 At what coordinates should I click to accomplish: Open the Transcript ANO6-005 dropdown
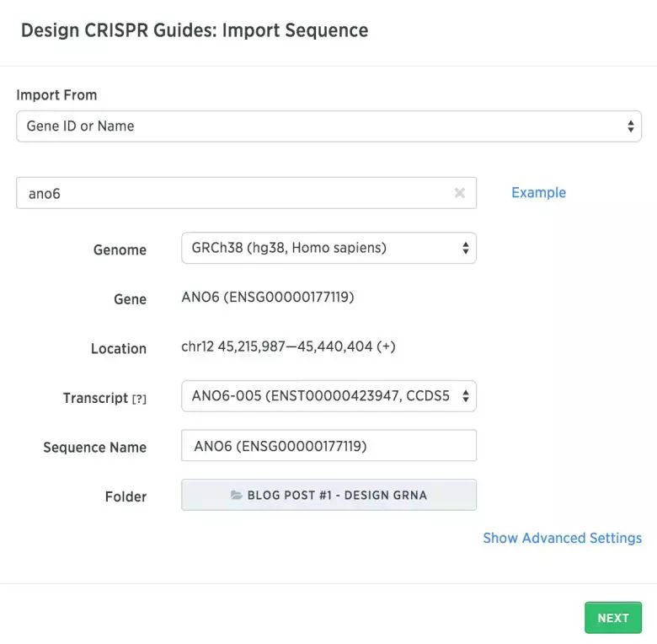tap(328, 397)
